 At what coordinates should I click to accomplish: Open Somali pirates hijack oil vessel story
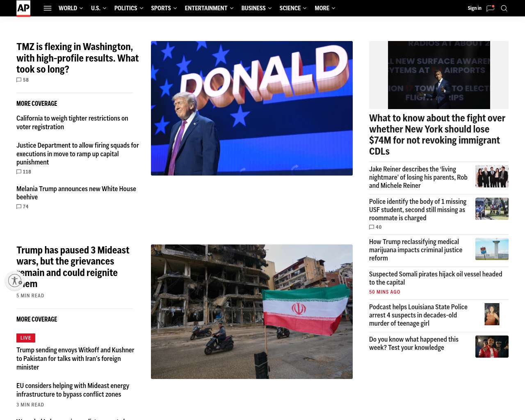pyautogui.click(x=436, y=278)
